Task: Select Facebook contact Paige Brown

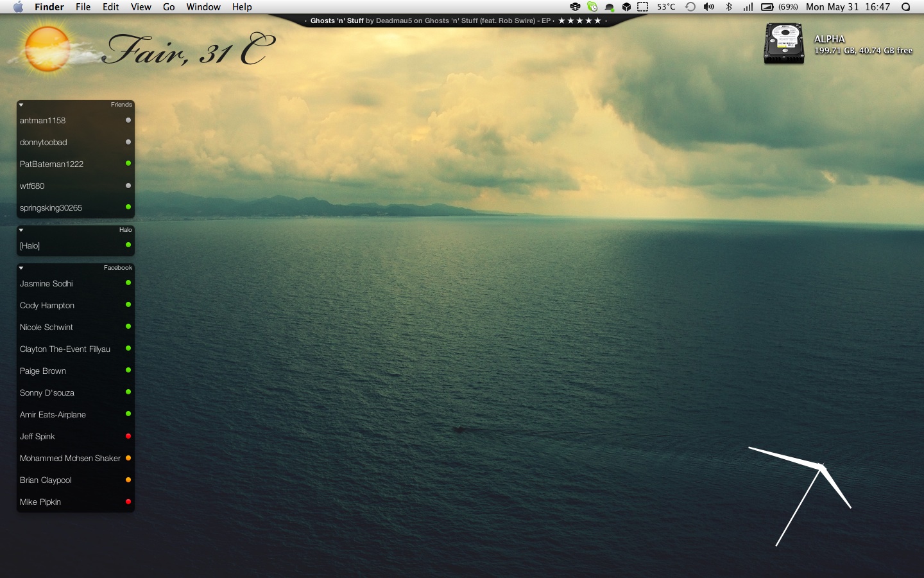Action: click(76, 371)
